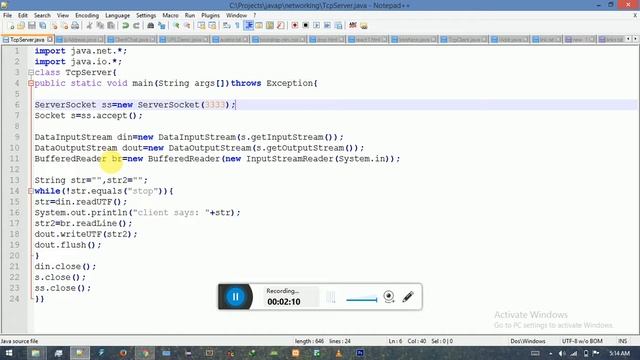The image size is (640, 360).
Task: Stop macro recording with black square icon
Action: [305, 26]
